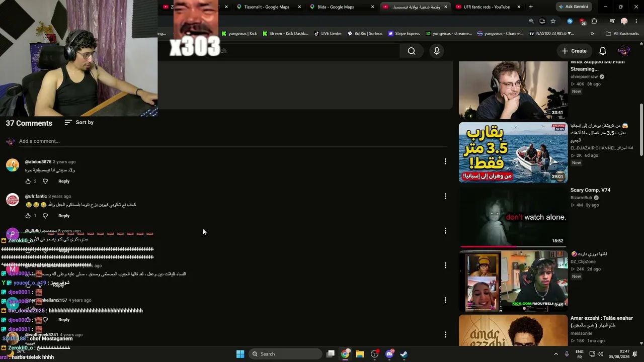Image resolution: width=644 pixels, height=362 pixels.
Task: Open the DZ_ClipZone video thumbnail
Action: pyautogui.click(x=513, y=280)
